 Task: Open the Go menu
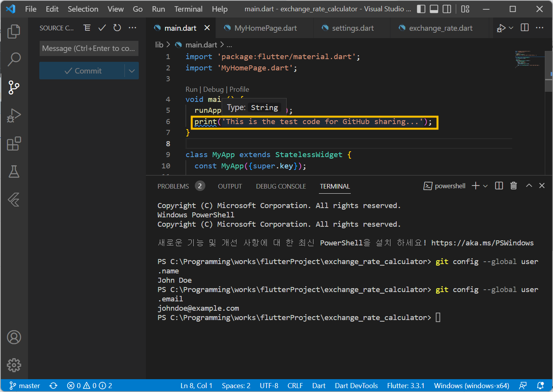pos(138,9)
